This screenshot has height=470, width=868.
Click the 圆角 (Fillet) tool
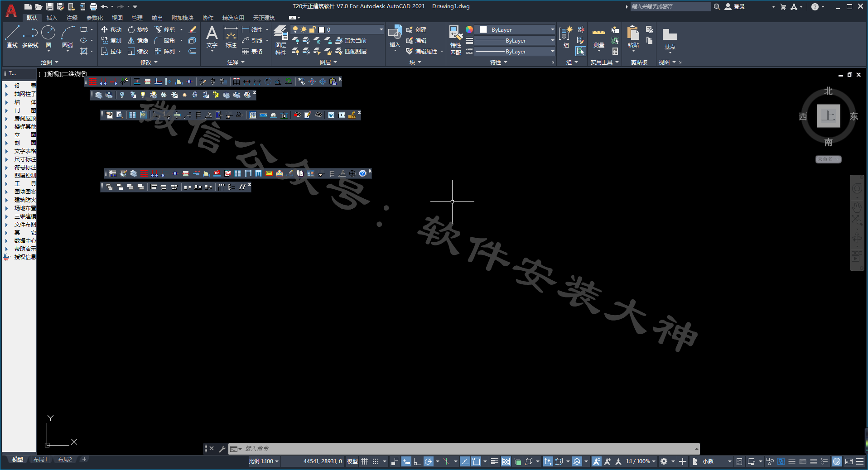[x=165, y=40]
